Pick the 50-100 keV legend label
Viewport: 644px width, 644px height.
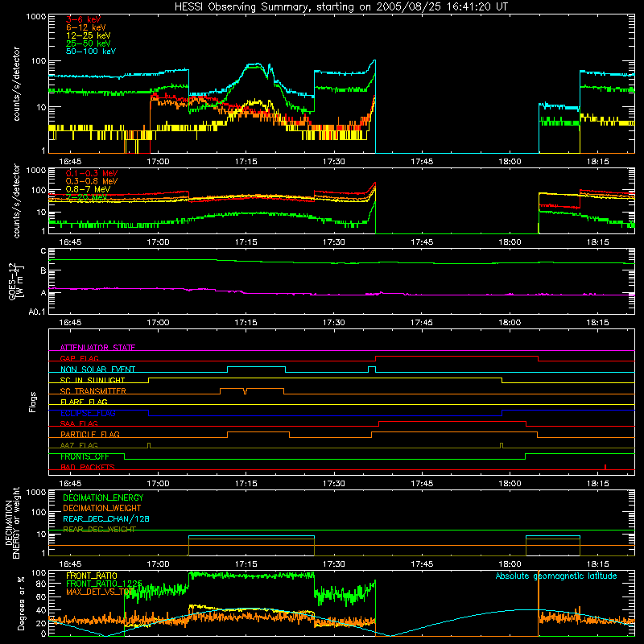pos(91,51)
